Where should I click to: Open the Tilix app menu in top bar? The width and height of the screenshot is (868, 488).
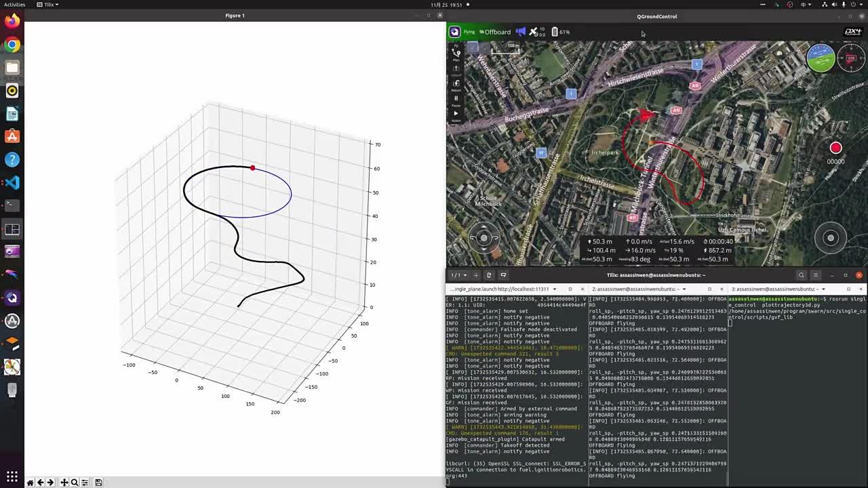(x=47, y=5)
